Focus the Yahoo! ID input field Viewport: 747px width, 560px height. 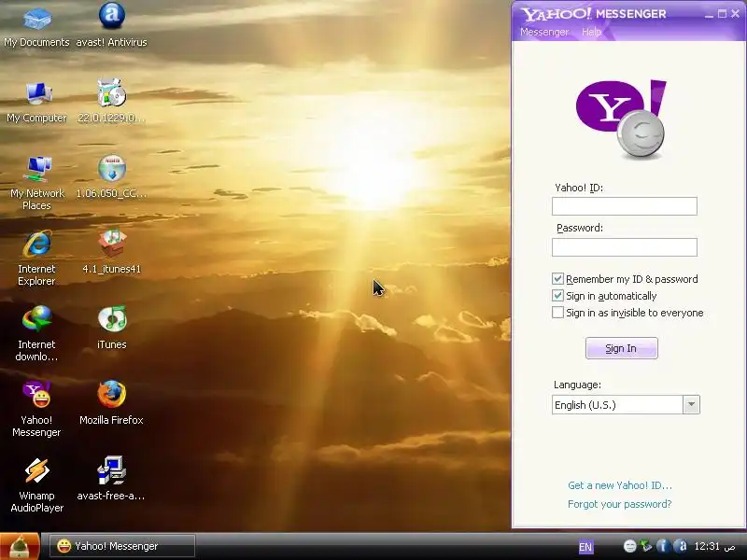tap(624, 206)
